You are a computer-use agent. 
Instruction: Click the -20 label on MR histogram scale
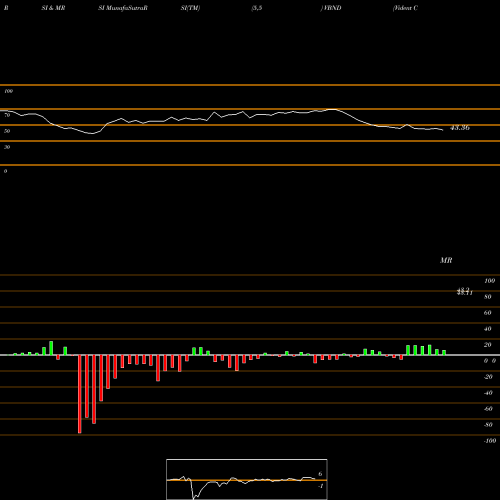[x=488, y=377]
